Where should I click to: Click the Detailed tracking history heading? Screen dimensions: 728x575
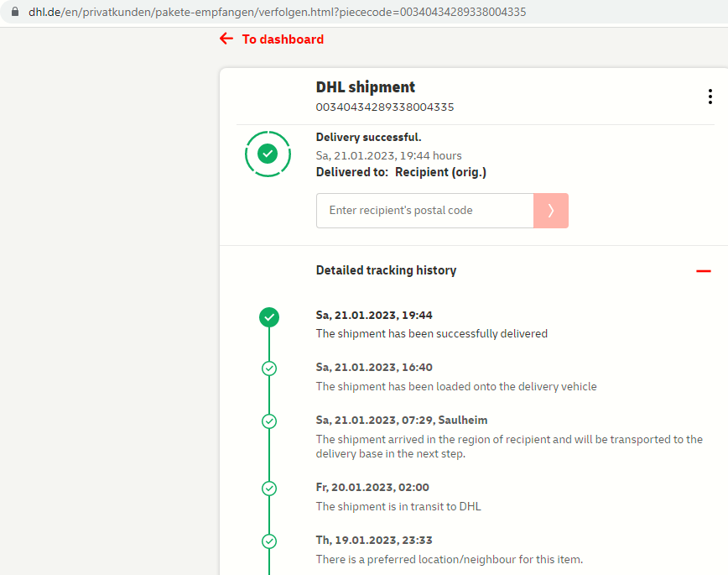(x=386, y=270)
